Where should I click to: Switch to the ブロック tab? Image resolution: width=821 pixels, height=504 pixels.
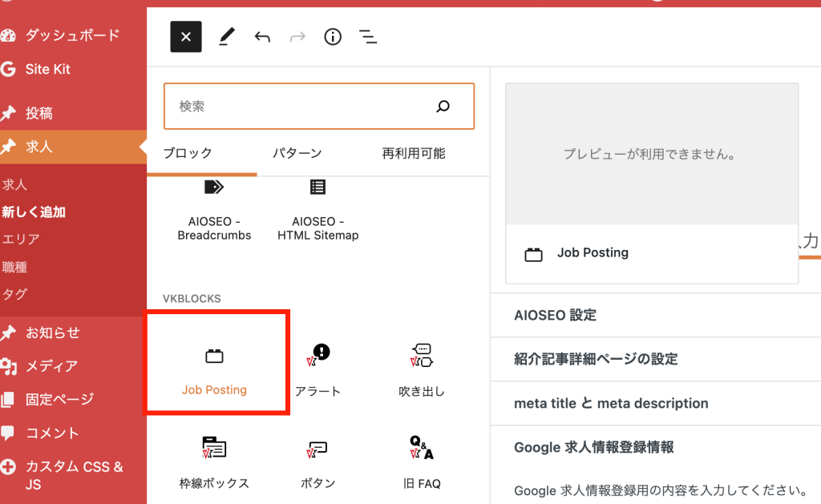point(188,153)
